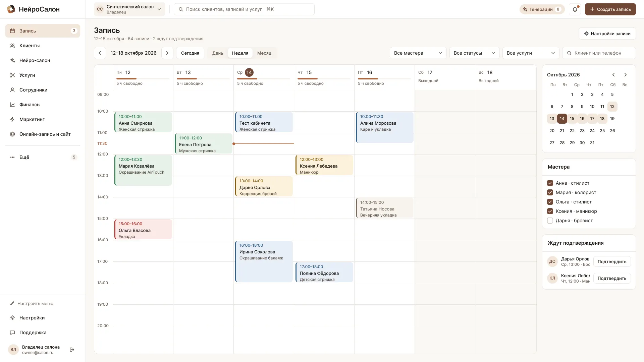Open the Все мастера dropdown
This screenshot has height=362, width=644.
point(418,53)
